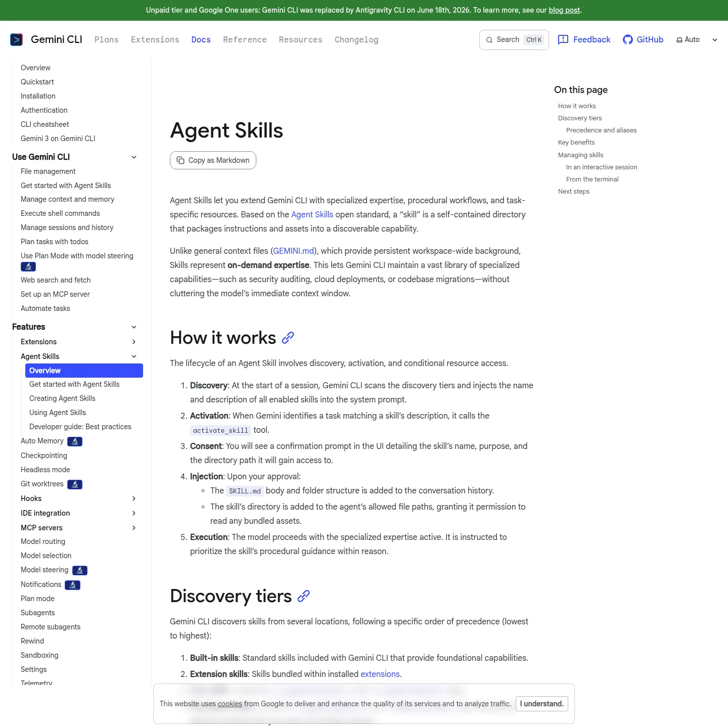Open the Auto theme selector dropdown
This screenshot has height=728, width=728.
click(x=697, y=39)
